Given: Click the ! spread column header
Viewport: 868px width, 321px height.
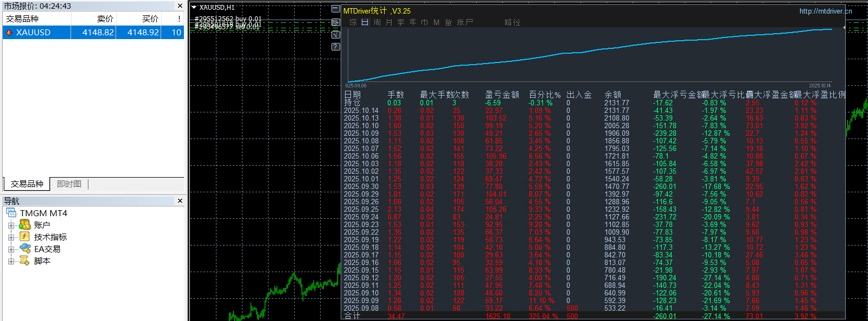Looking at the screenshot, I should point(173,19).
